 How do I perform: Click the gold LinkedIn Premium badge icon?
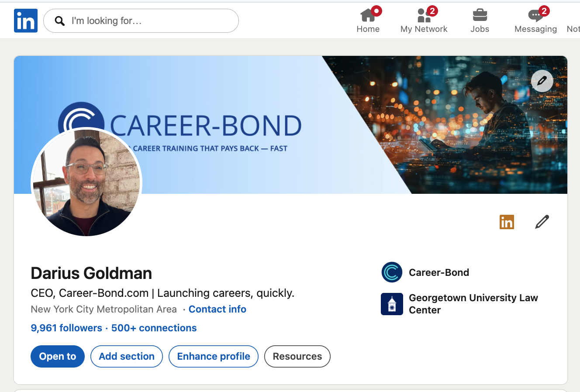[x=507, y=222]
